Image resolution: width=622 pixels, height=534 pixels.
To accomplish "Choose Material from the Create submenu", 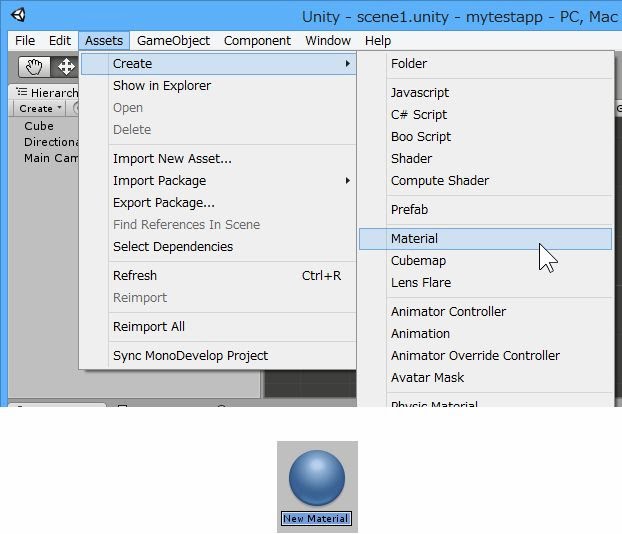I will 414,239.
